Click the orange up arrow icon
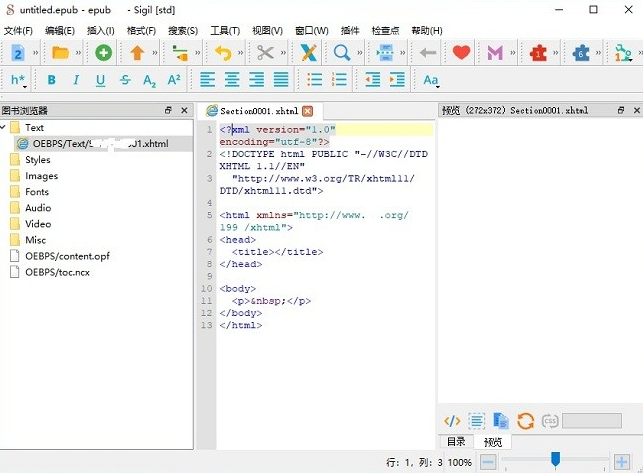The height and width of the screenshot is (473, 643). coord(137,53)
